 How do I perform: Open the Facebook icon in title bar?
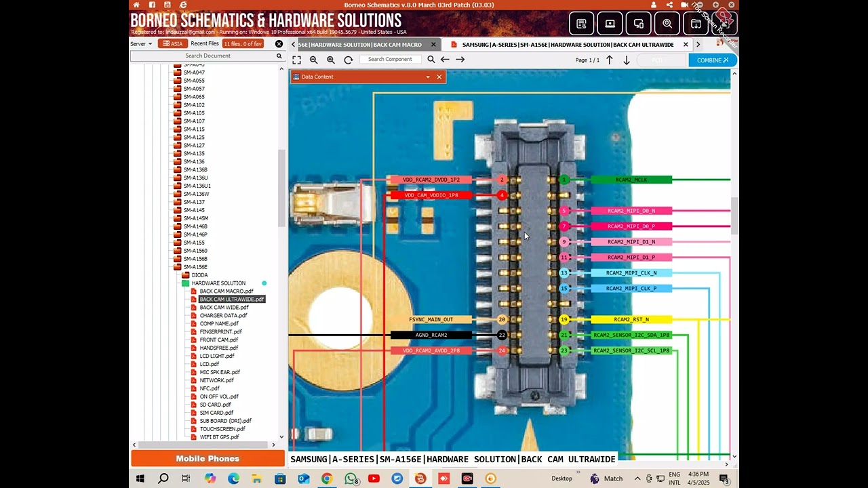(x=152, y=5)
